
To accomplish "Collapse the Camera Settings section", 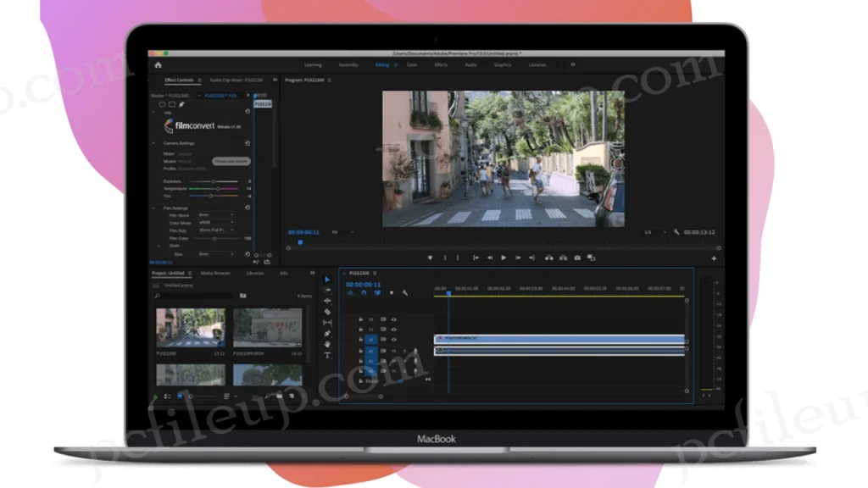I will click(x=154, y=142).
